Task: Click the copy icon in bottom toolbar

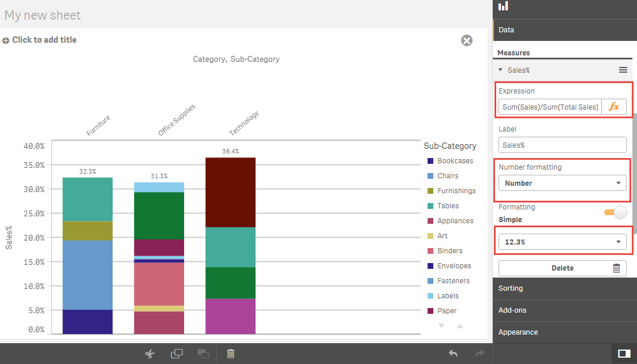Action: click(177, 354)
